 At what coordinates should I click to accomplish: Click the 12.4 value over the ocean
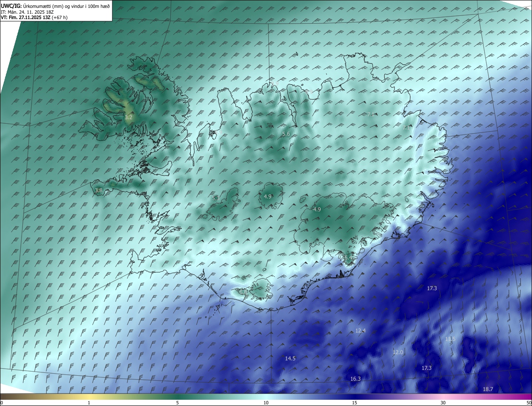click(360, 331)
